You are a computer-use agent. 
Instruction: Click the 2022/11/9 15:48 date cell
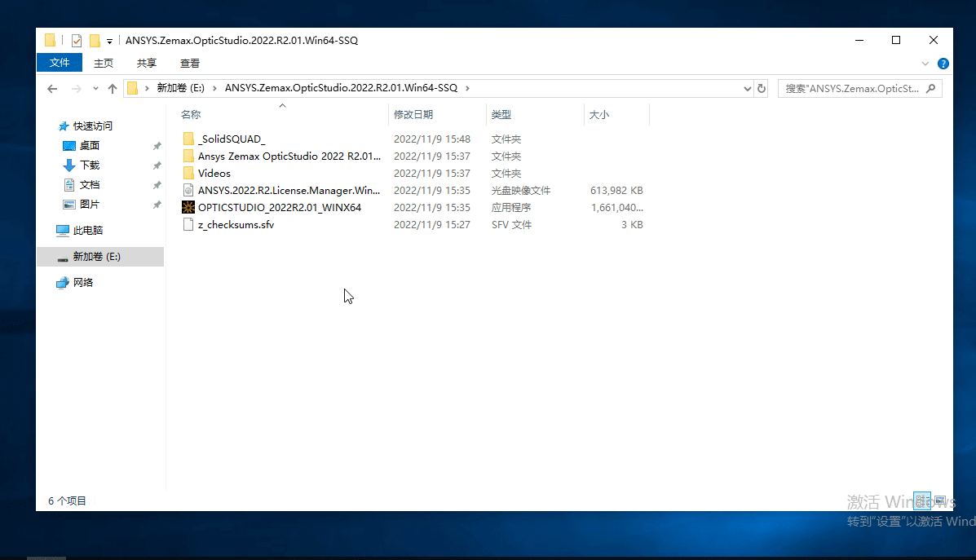[432, 139]
